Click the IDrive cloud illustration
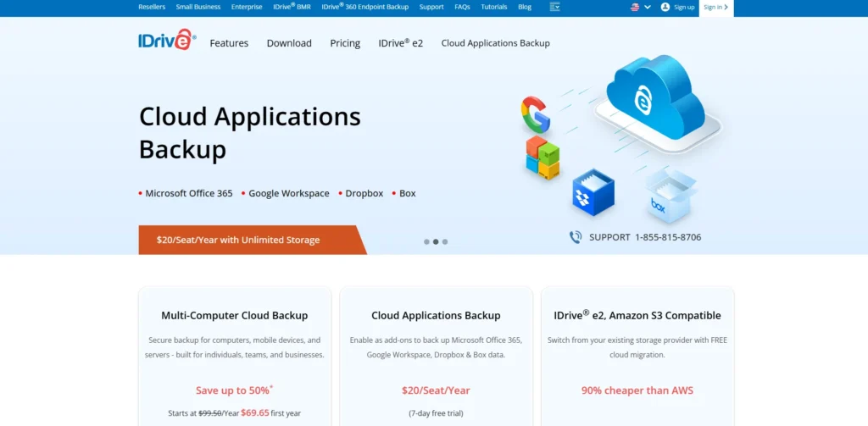The image size is (868, 426). [x=658, y=98]
